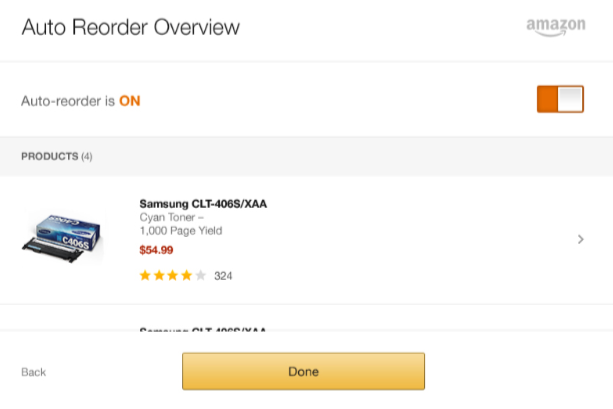This screenshot has width=613, height=409.
Task: Open the partially visible second Samsung product
Action: point(203,330)
